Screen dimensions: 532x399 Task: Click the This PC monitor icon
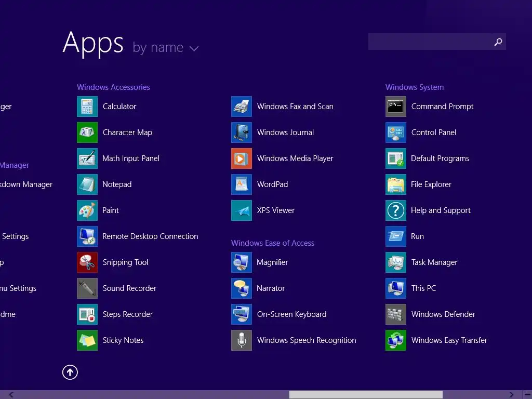pyautogui.click(x=395, y=288)
